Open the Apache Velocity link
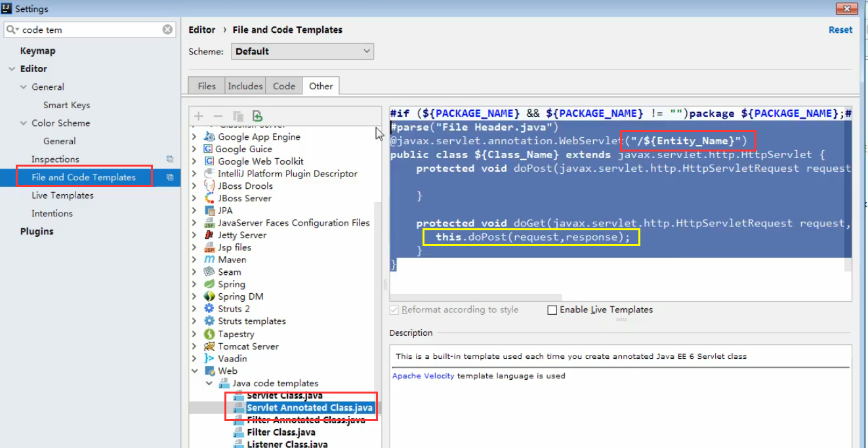This screenshot has width=868, height=448. (423, 376)
